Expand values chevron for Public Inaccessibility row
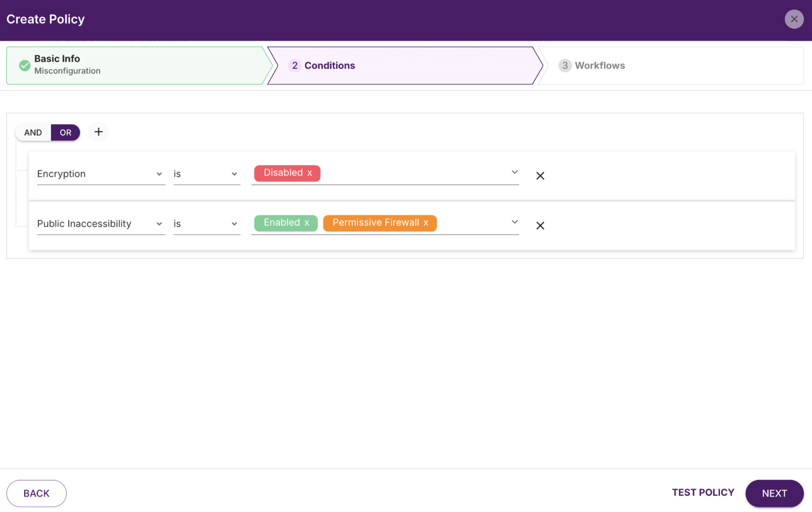 pos(515,222)
